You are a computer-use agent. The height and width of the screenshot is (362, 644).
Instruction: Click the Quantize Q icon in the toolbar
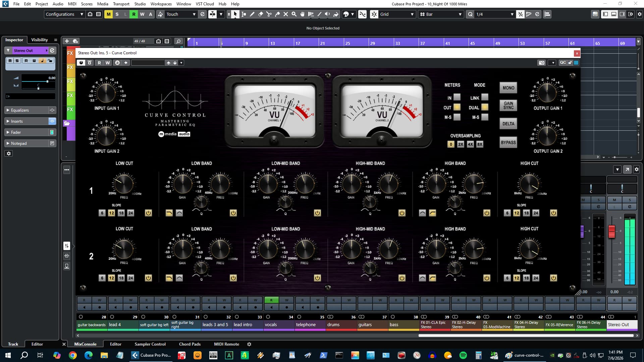click(x=471, y=14)
